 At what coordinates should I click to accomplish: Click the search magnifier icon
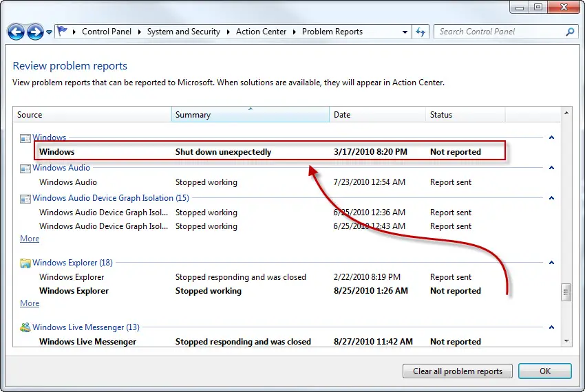(570, 32)
